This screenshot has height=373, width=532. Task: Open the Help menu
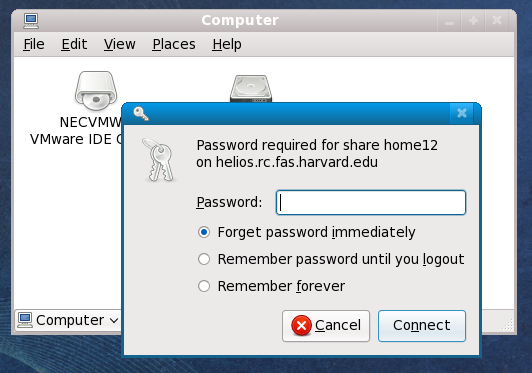tap(227, 44)
